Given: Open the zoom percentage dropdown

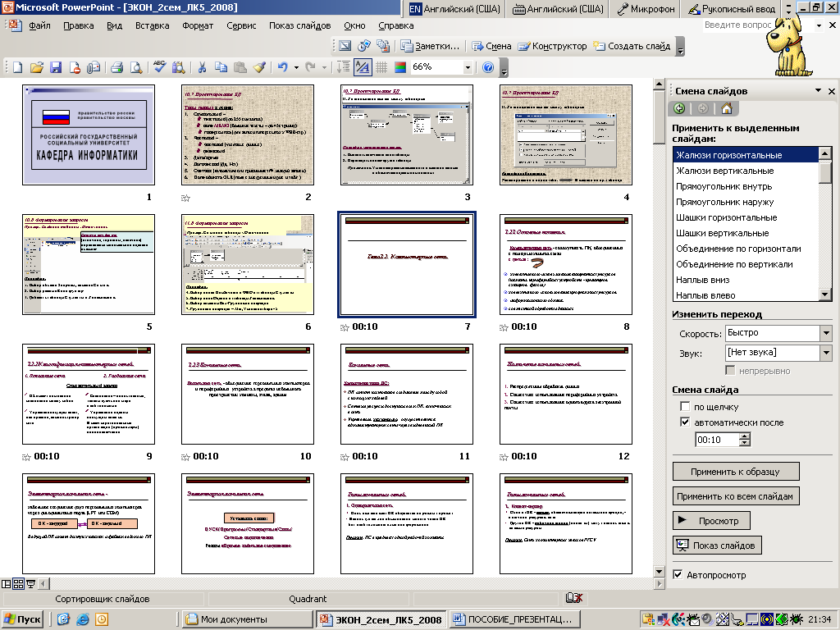Looking at the screenshot, I should pos(468,67).
